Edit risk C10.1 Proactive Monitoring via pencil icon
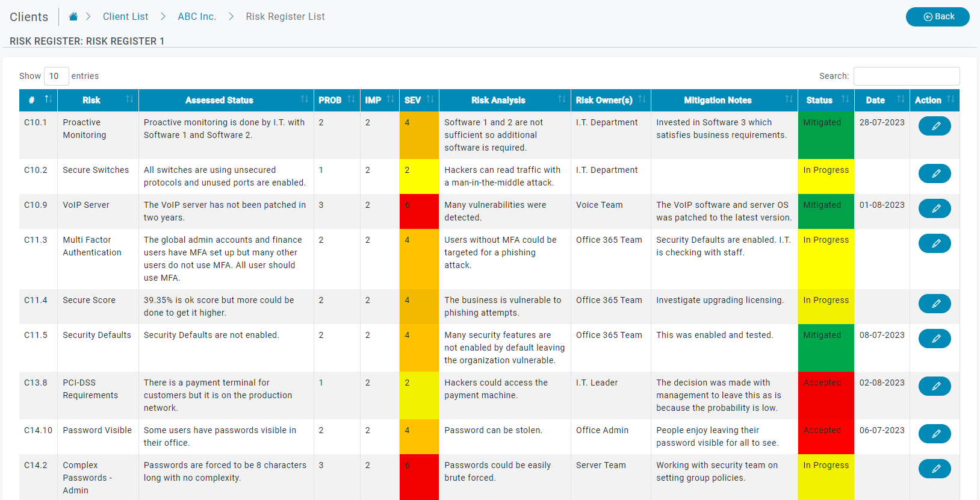980x500 pixels. tap(934, 126)
